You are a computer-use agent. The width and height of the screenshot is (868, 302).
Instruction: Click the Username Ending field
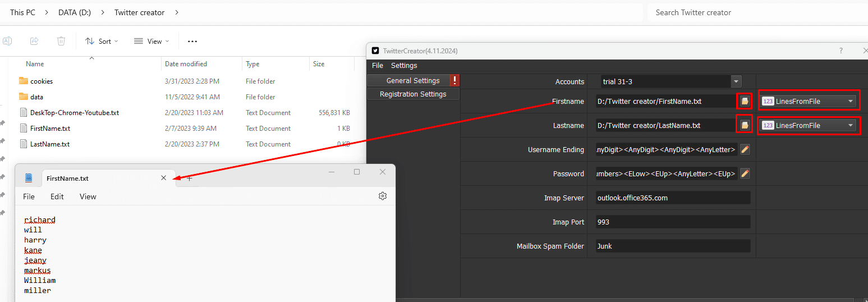pyautogui.click(x=667, y=149)
